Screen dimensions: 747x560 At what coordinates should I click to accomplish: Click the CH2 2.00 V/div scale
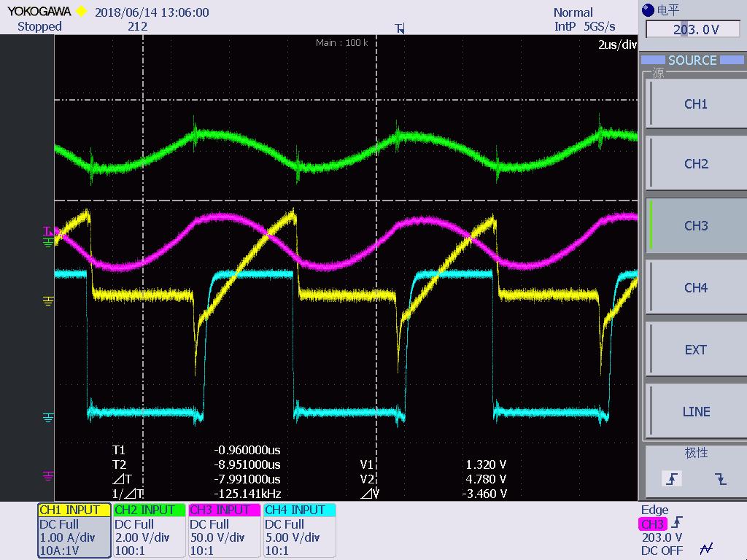142,537
